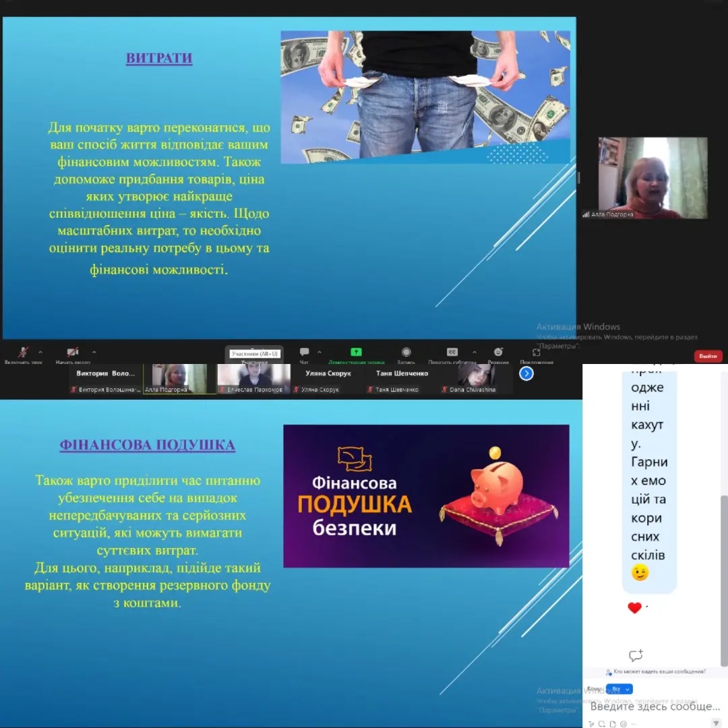
Task: Click the green Демонстрация экрана share icon
Action: 356,353
